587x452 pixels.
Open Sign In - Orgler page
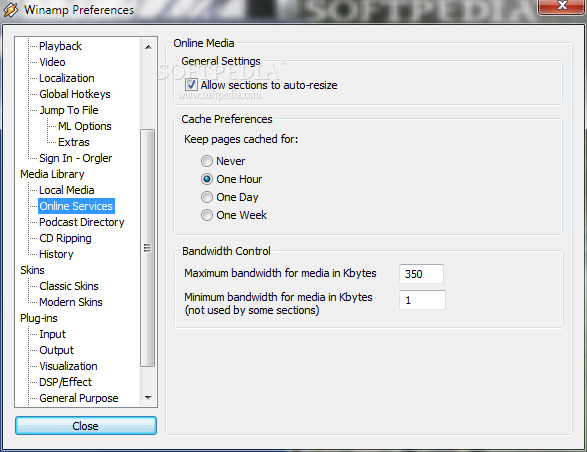75,158
